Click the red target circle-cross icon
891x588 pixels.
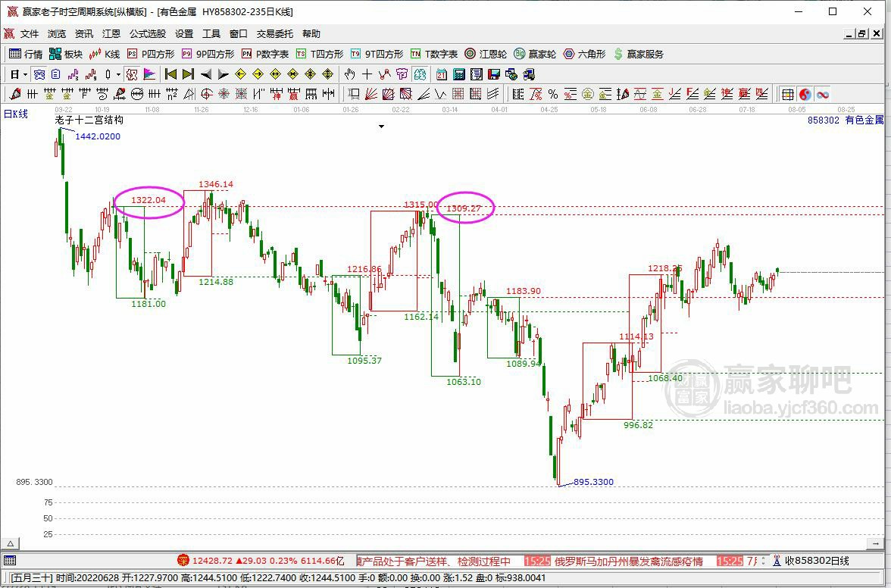206,94
